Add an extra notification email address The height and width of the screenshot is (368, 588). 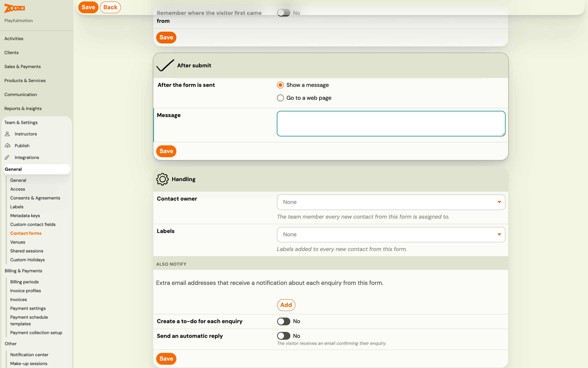286,305
